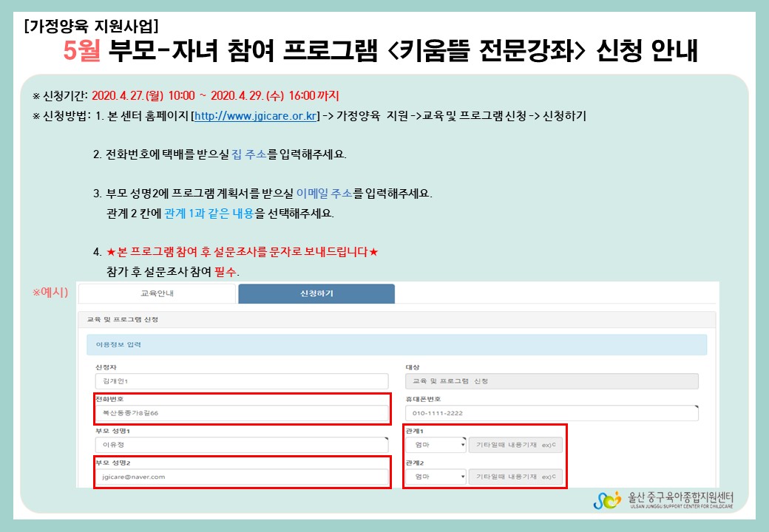Select the 부모 성명2 field with jgicare@naver.com
The image size is (769, 532).
[x=241, y=477]
